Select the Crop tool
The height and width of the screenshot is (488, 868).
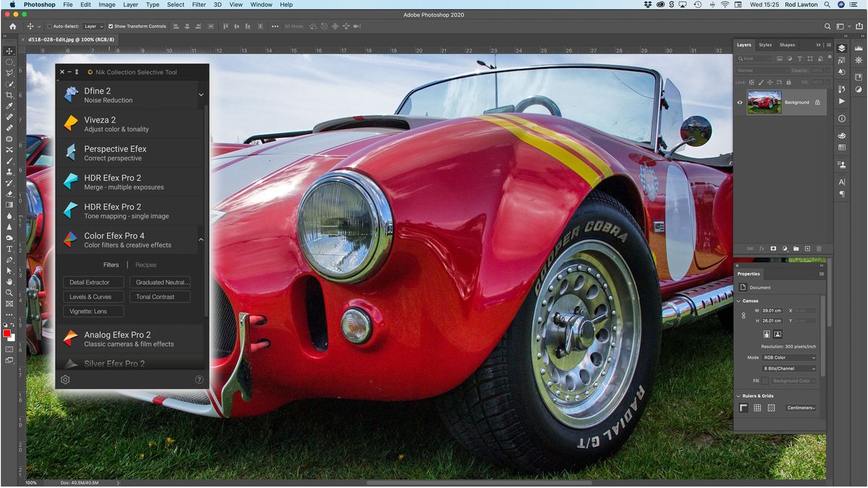tap(9, 95)
